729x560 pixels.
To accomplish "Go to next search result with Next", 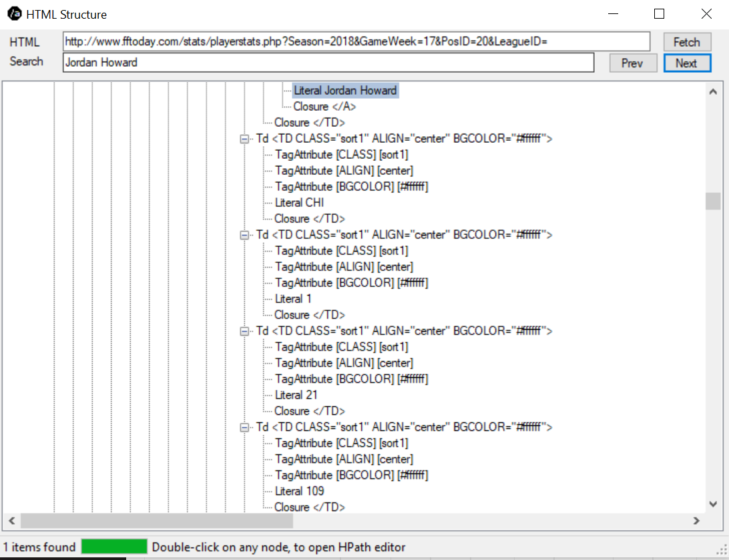I will point(687,63).
